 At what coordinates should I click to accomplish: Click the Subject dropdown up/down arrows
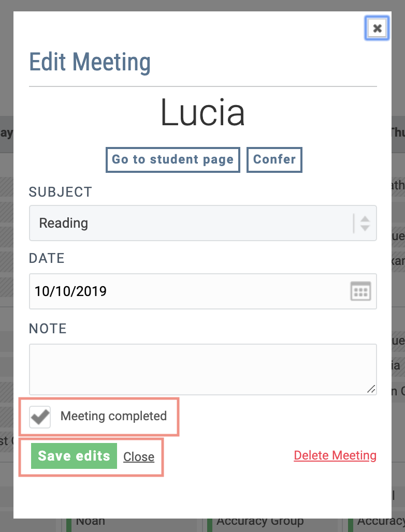pyautogui.click(x=365, y=223)
